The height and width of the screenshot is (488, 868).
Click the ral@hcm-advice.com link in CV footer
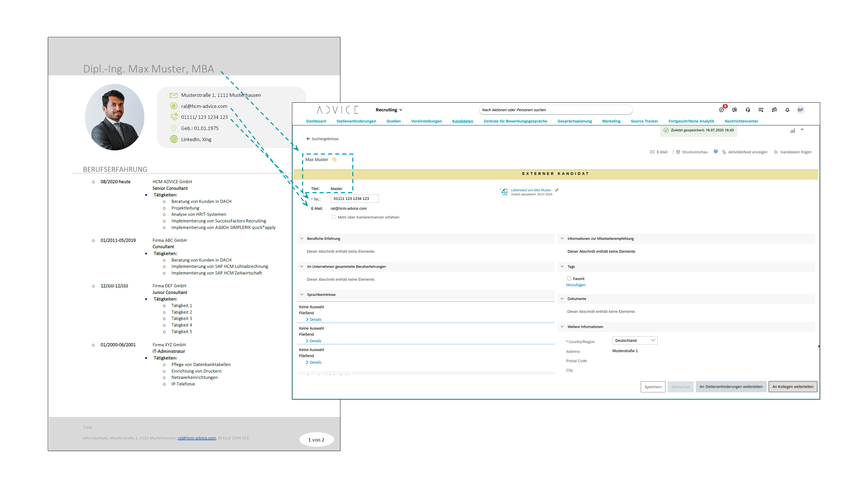[197, 438]
